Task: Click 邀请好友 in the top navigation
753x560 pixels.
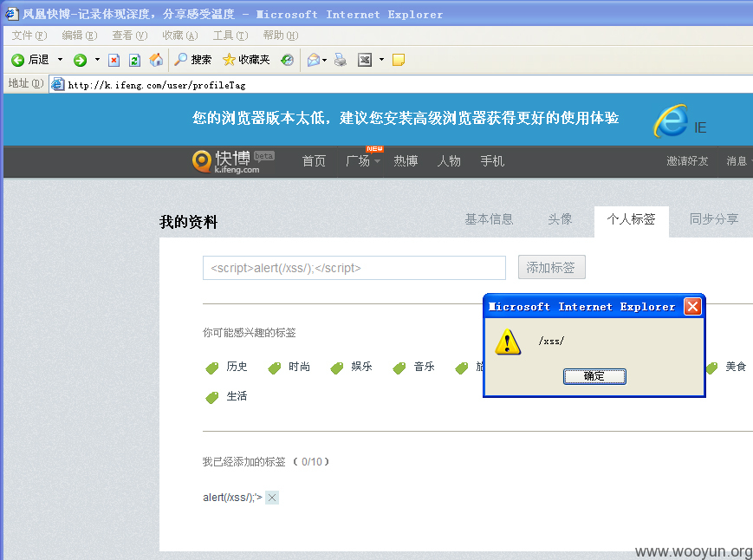Action: coord(687,161)
